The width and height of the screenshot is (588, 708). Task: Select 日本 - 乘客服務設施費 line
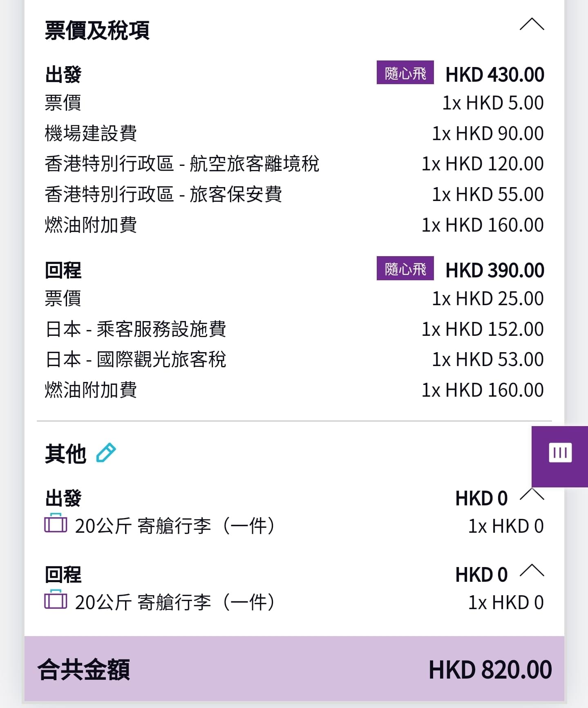tap(294, 329)
